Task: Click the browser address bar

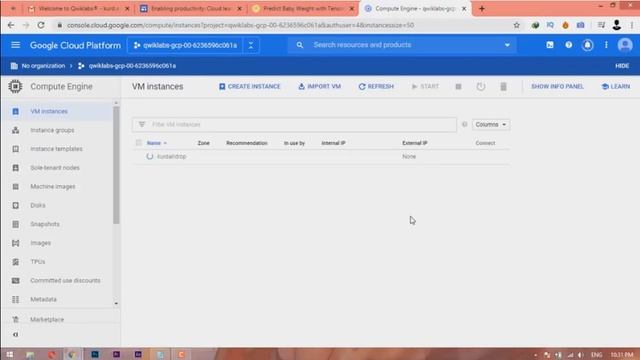Action: tap(286, 25)
